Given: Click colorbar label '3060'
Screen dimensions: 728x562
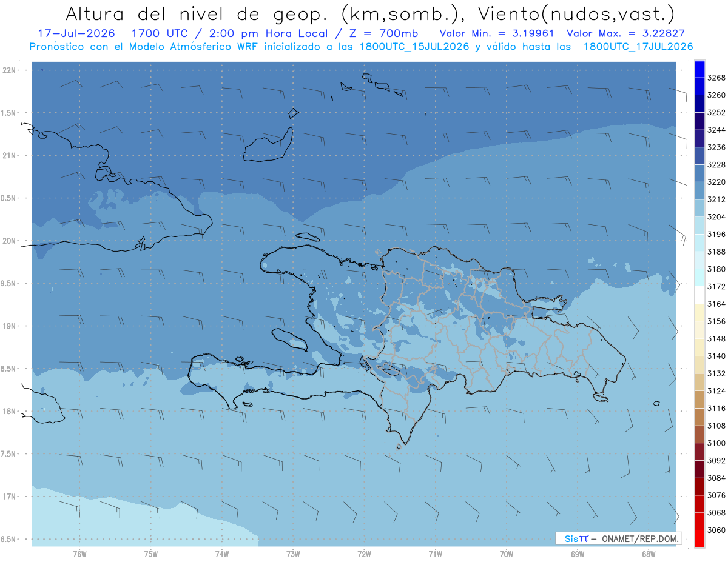Looking at the screenshot, I should coord(716,530).
